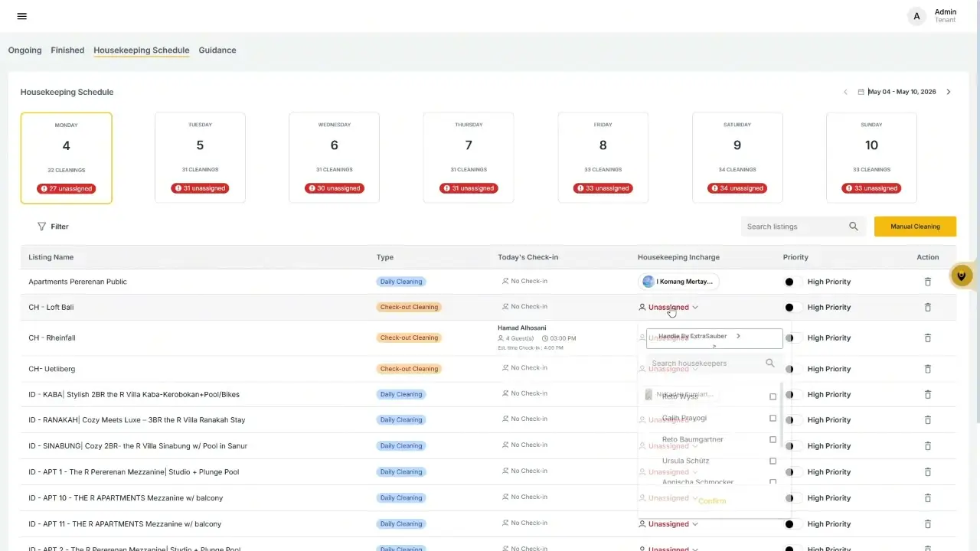Delete the ID - SINABUNG cleaning row
Screen dimensions: 980x551
click(928, 446)
